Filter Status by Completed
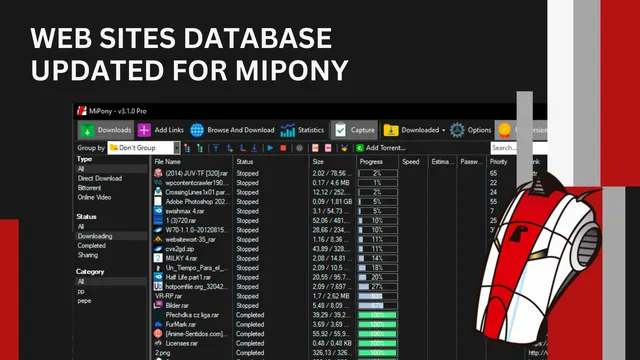Image resolution: width=640 pixels, height=360 pixels. click(91, 245)
